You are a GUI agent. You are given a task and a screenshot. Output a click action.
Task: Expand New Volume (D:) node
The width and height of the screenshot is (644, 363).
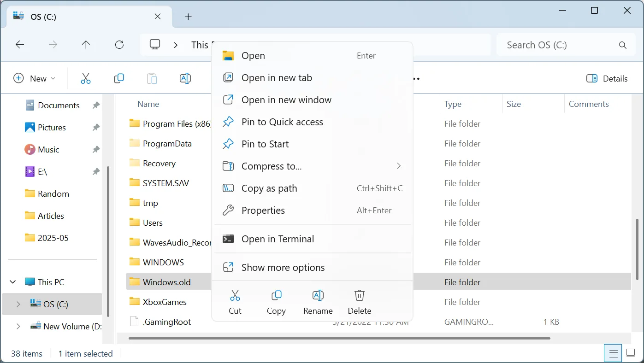[18, 326]
